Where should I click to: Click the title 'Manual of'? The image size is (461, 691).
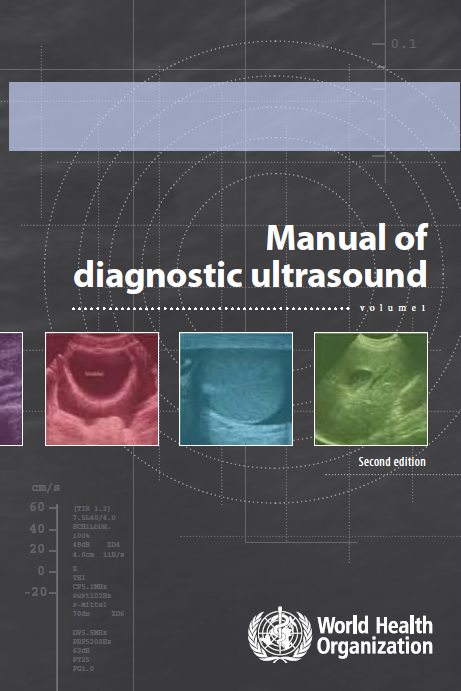(347, 238)
